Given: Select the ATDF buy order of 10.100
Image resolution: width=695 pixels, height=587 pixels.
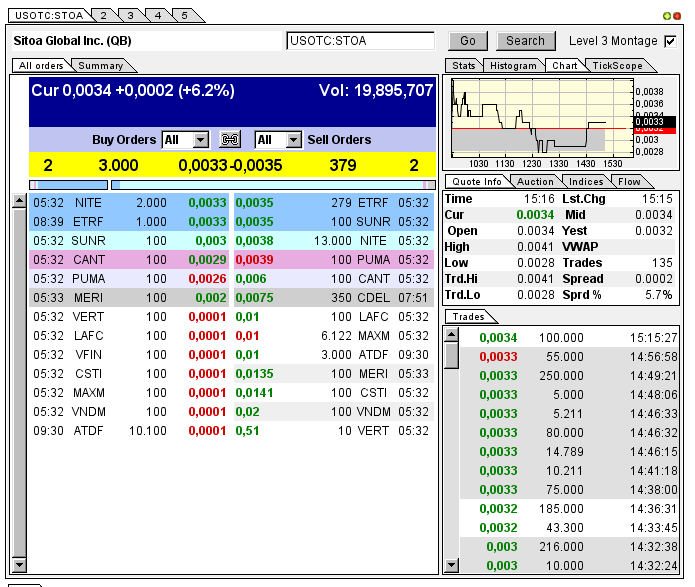Looking at the screenshot, I should (129, 431).
